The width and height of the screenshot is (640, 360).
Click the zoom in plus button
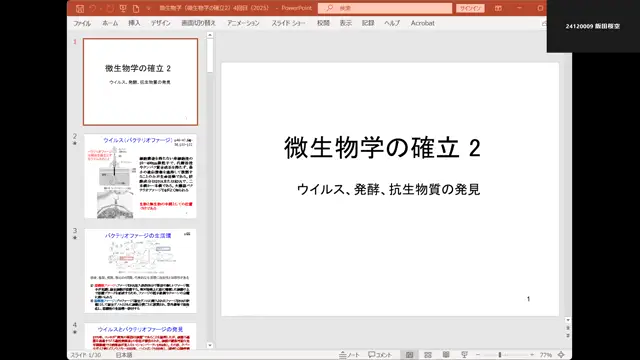pos(532,355)
